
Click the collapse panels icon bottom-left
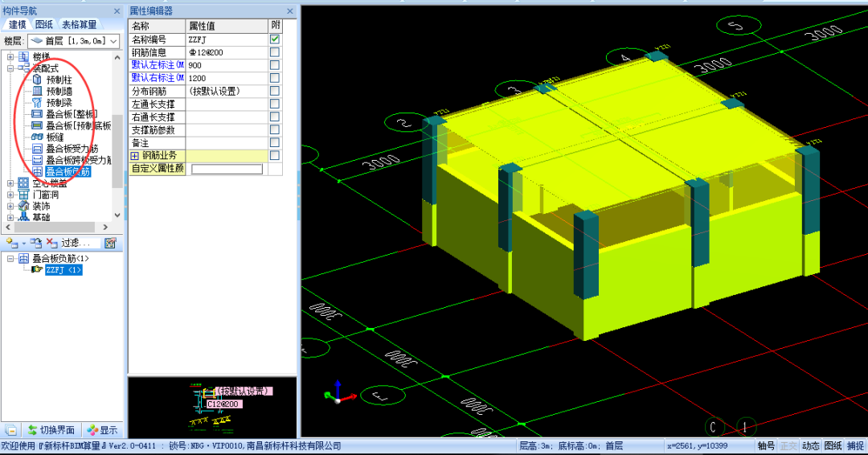tap(11, 430)
